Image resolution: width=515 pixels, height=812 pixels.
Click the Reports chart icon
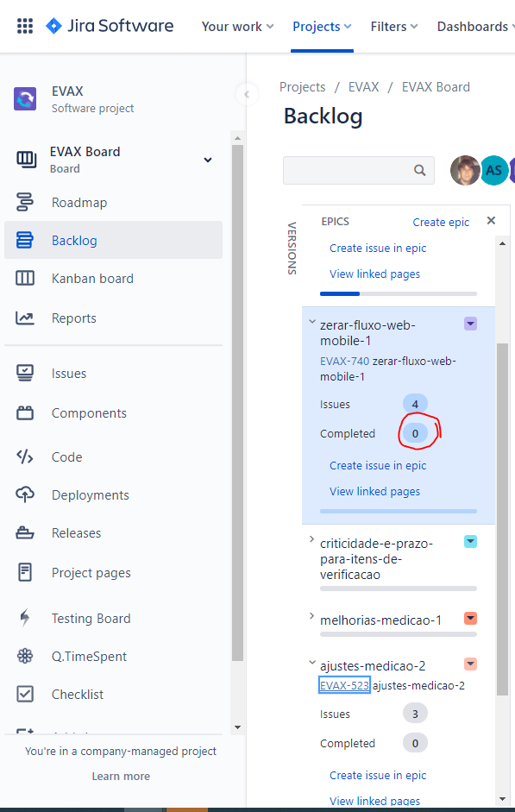[x=25, y=318]
